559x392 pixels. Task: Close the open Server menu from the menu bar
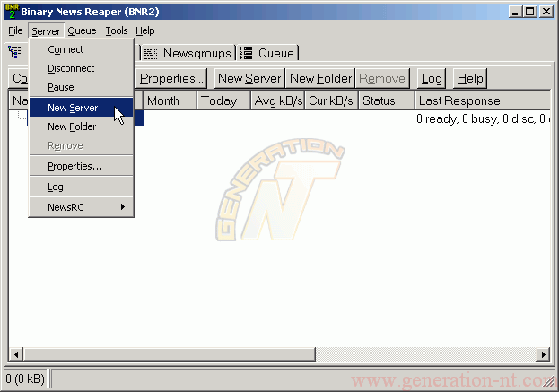coord(46,31)
